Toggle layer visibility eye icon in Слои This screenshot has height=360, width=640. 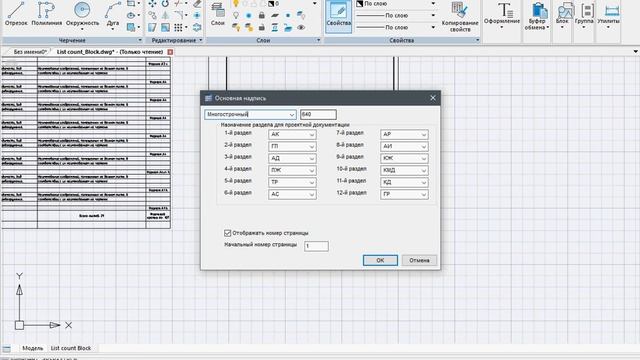pyautogui.click(x=301, y=27)
